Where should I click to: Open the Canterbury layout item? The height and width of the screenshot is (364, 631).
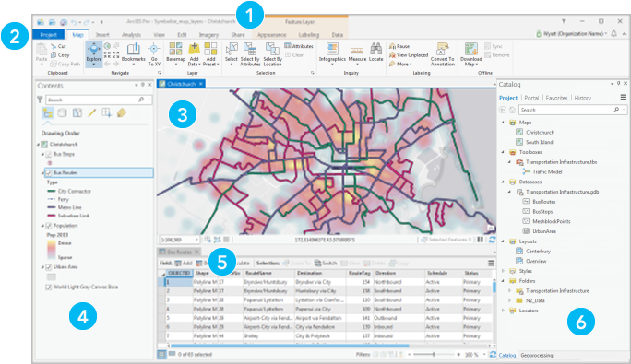pos(533,252)
